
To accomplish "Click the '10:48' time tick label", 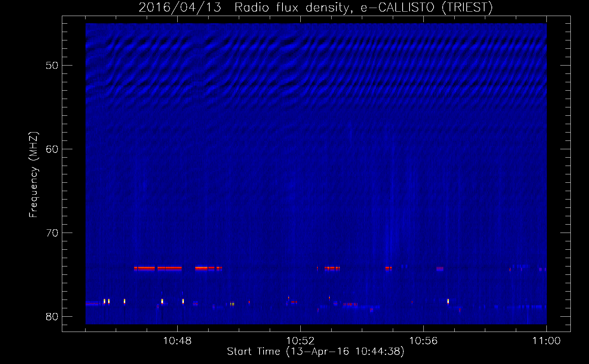I will coord(177,341).
